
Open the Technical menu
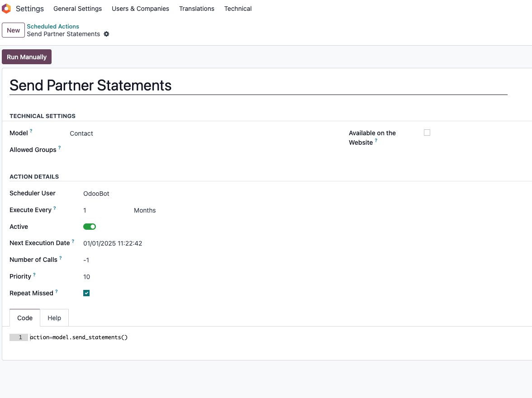pos(238,9)
